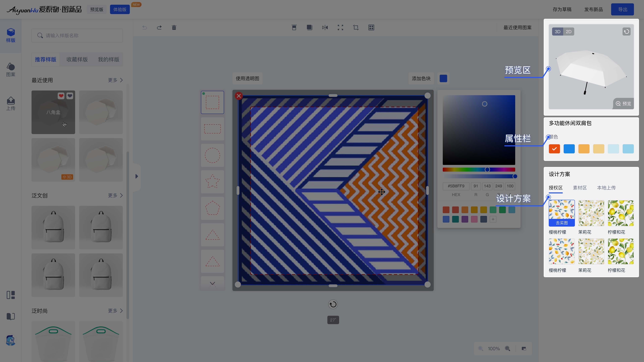The height and width of the screenshot is (362, 644).
Task: Click the redo arrow icon
Action: point(159,27)
